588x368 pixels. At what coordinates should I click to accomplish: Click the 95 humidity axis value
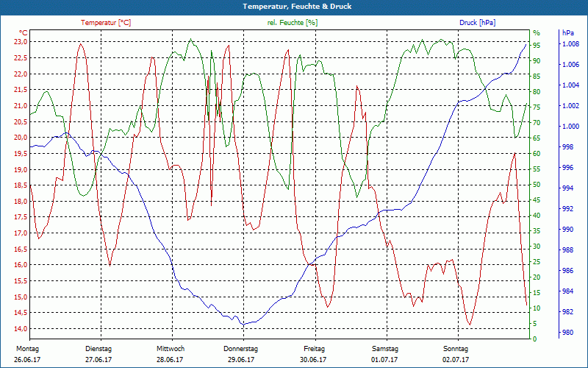tap(537, 45)
